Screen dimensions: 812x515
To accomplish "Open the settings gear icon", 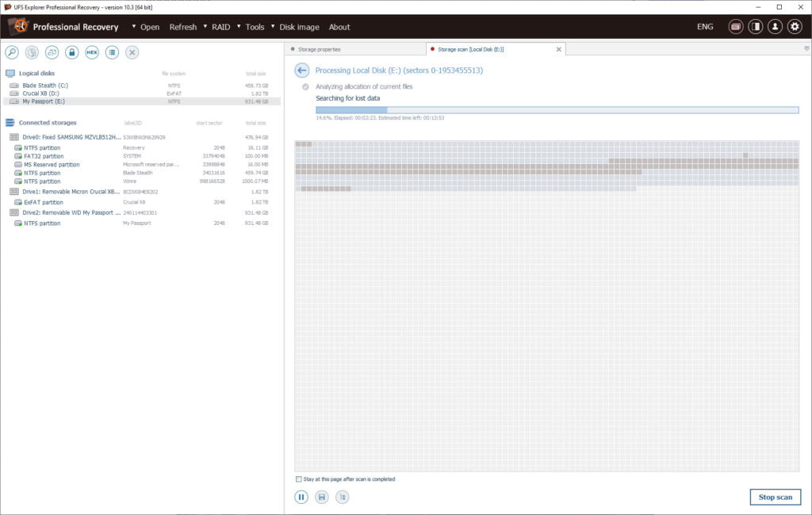I will tap(795, 27).
